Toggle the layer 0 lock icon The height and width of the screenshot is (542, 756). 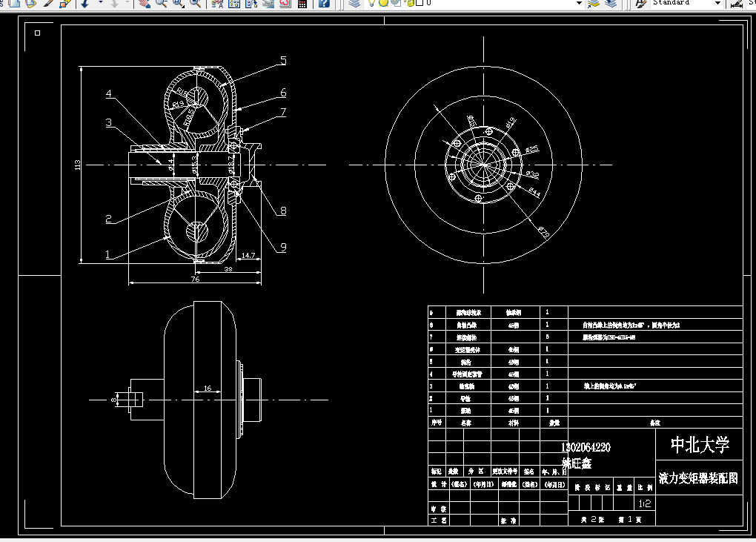pyautogui.click(x=411, y=3)
